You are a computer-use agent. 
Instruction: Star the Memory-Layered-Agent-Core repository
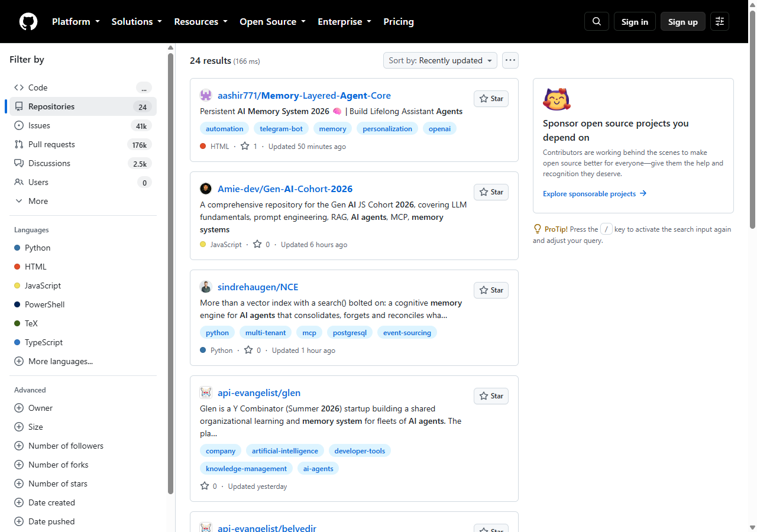coord(491,99)
